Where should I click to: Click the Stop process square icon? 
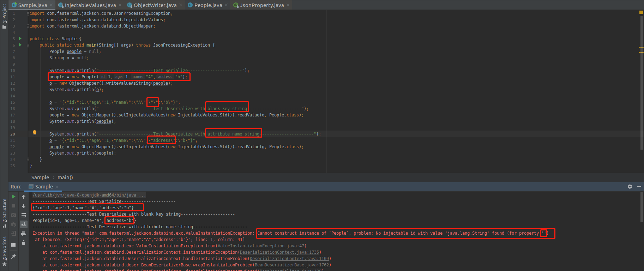click(13, 206)
